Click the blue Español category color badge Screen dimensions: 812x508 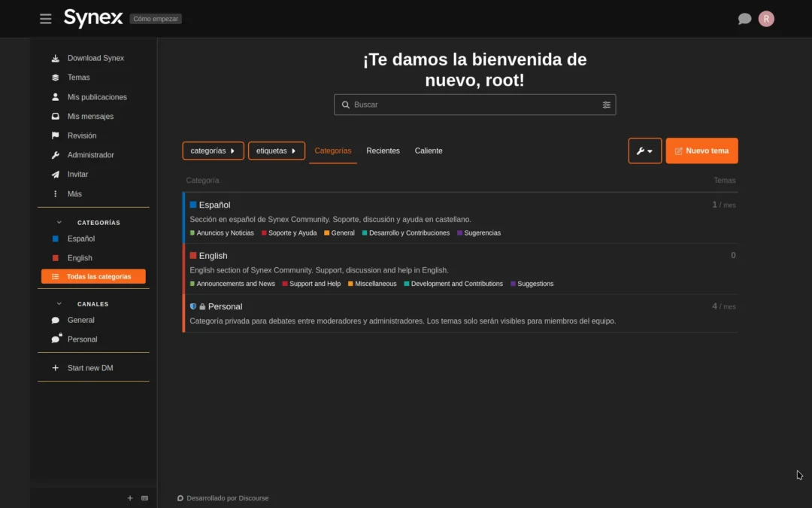pos(192,205)
